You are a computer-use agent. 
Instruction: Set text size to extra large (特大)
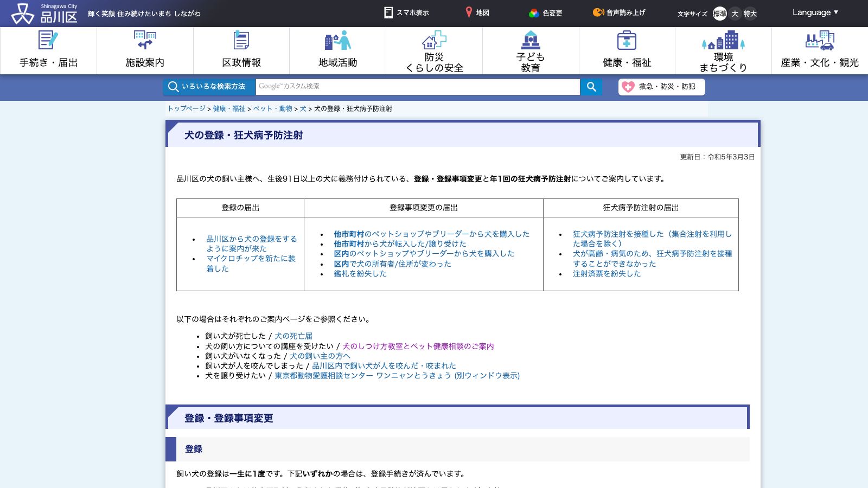(x=750, y=14)
